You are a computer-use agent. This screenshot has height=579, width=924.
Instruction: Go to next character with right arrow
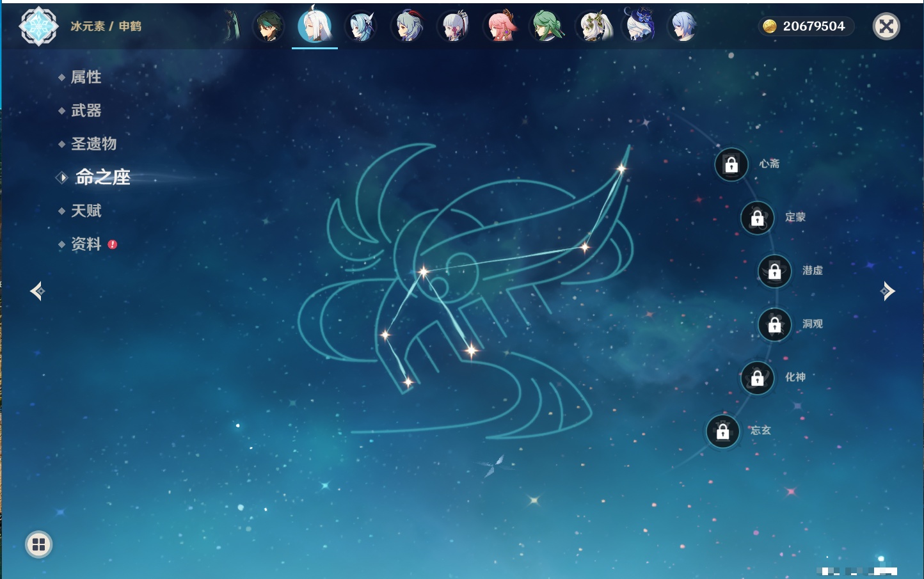coord(888,291)
